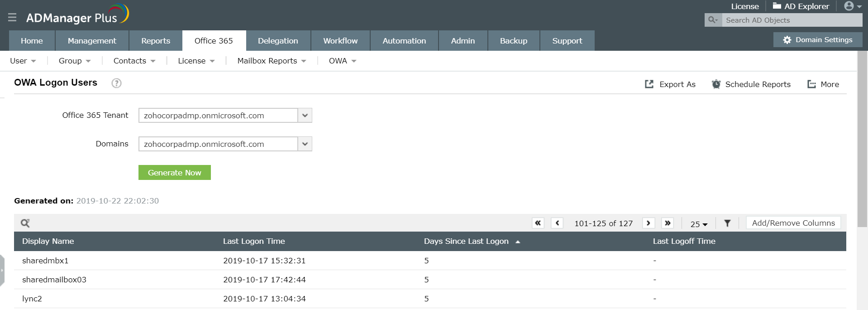Image resolution: width=868 pixels, height=310 pixels.
Task: Toggle sort arrow on Days Since Last Logon
Action: point(518,242)
